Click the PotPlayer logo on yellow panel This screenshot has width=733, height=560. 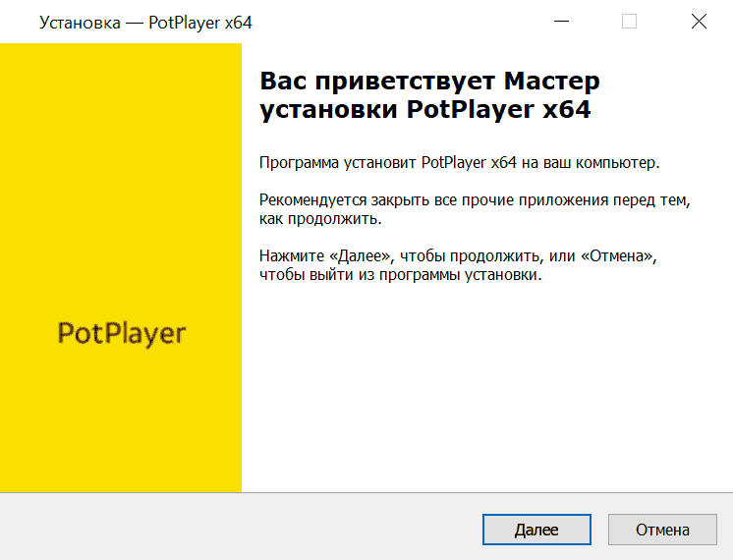[122, 334]
